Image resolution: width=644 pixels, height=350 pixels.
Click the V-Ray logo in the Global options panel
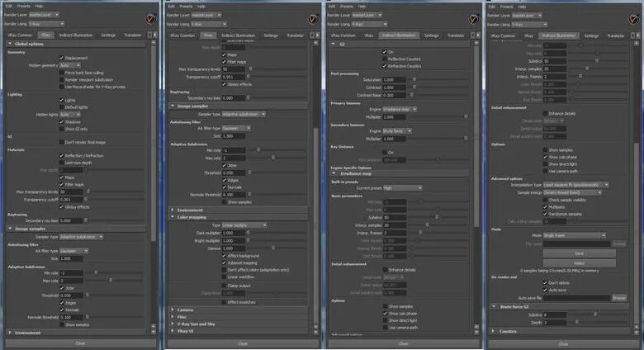[x=151, y=19]
